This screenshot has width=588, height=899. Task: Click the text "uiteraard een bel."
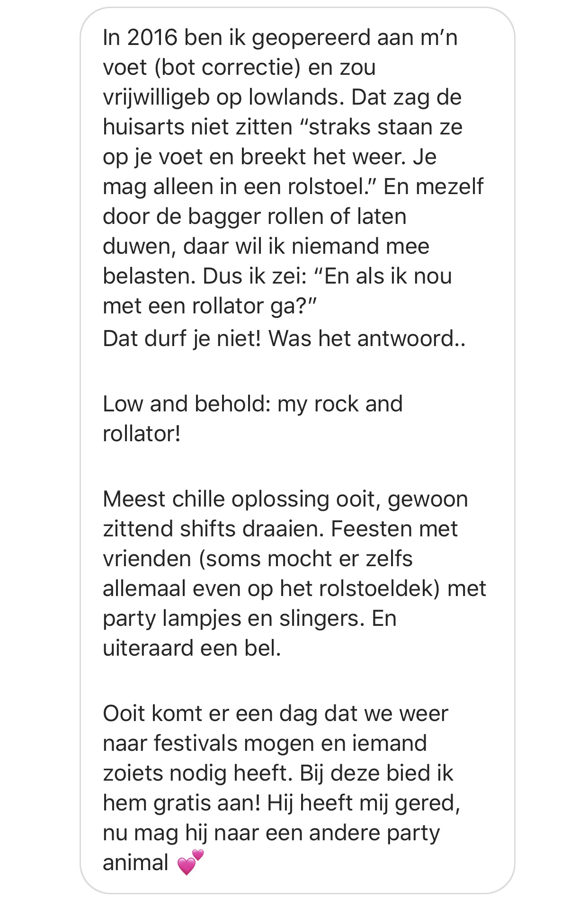pyautogui.click(x=192, y=648)
